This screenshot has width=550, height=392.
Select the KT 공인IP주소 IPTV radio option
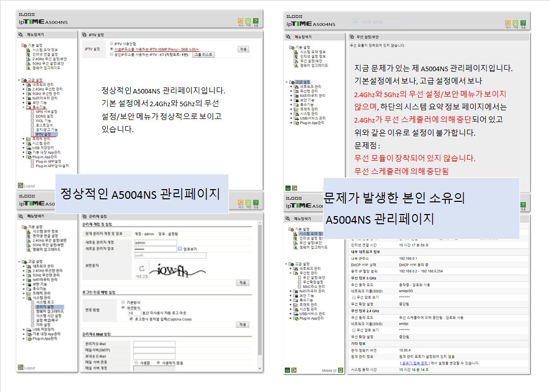[111, 54]
